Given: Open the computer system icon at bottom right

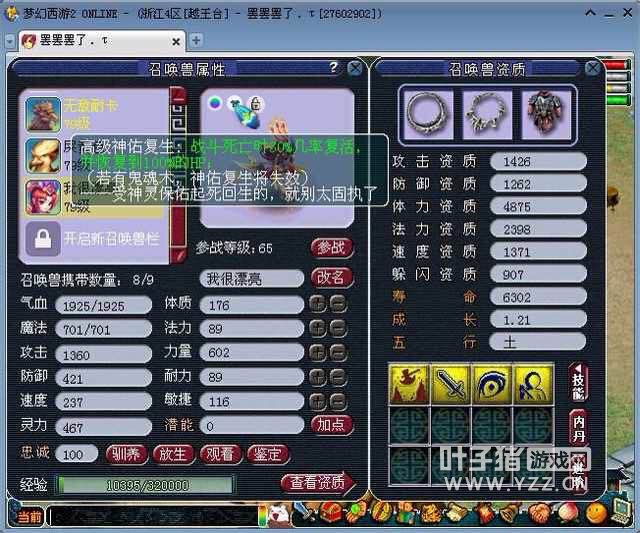Looking at the screenshot, I should 621,510.
